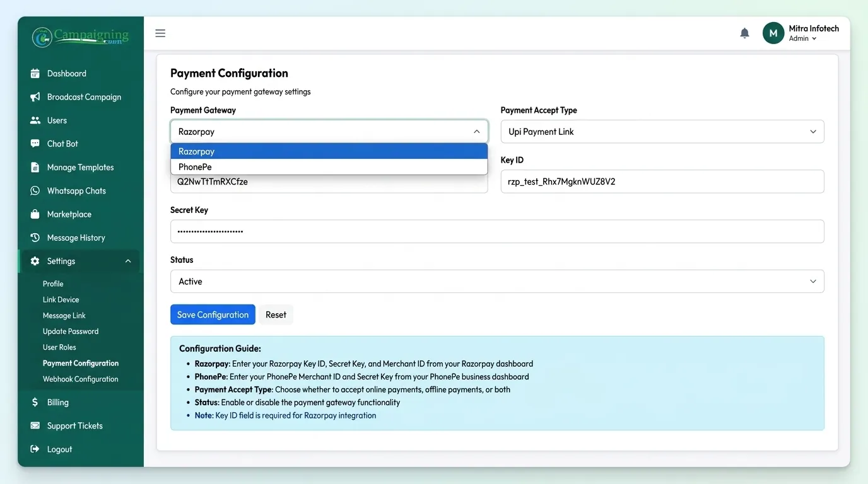Viewport: 868px width, 484px height.
Task: Open the Admin account dropdown arrow
Action: click(x=814, y=39)
